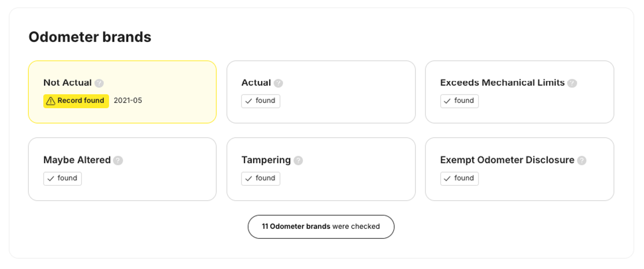Click the found badge under Exceeds Mechanical Limits
Screen dimensions: 644x269
(459, 101)
